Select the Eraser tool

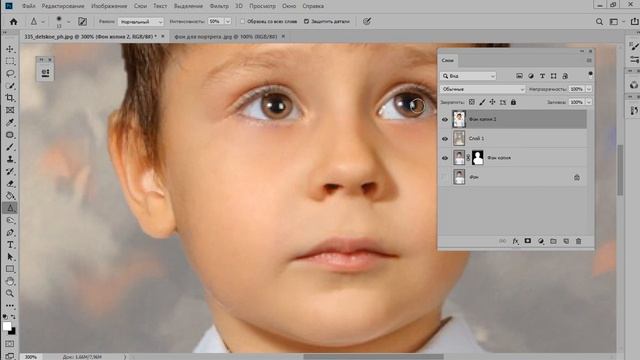point(10,184)
